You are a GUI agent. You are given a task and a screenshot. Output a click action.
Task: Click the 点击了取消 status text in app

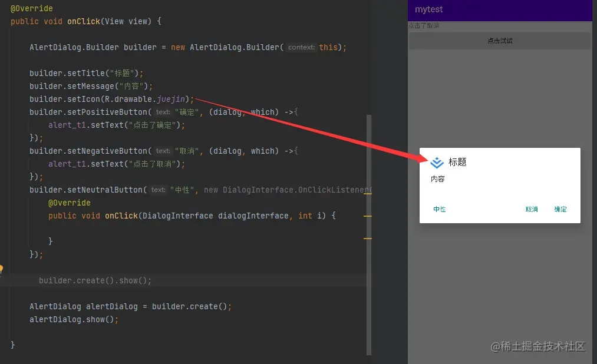click(423, 25)
